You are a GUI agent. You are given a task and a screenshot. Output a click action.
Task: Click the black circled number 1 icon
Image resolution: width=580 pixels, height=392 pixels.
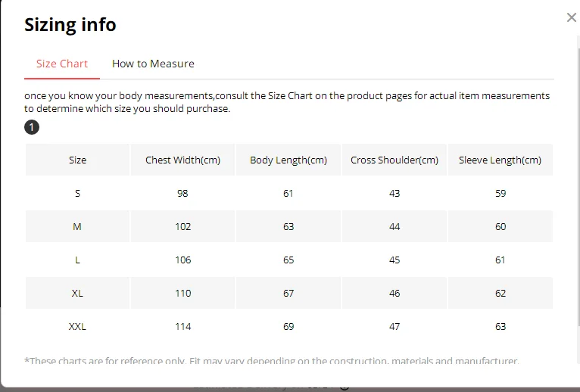(32, 127)
